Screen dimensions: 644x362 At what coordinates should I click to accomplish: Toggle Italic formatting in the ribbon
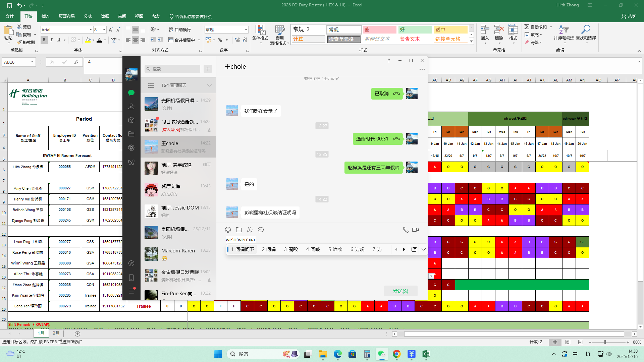(51, 40)
